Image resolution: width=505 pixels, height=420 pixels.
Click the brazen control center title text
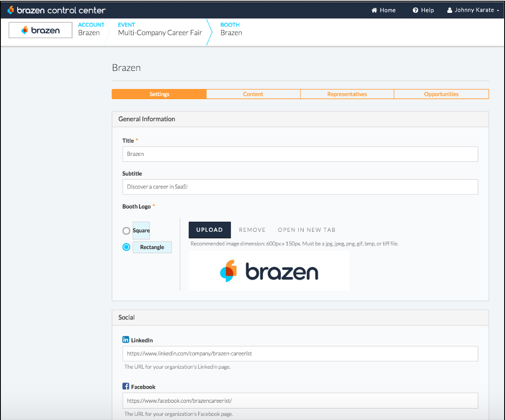[61, 10]
